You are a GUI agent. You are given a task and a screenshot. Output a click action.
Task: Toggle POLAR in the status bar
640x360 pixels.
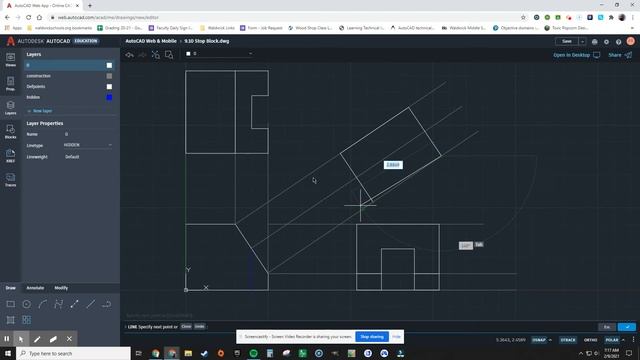pyautogui.click(x=611, y=340)
